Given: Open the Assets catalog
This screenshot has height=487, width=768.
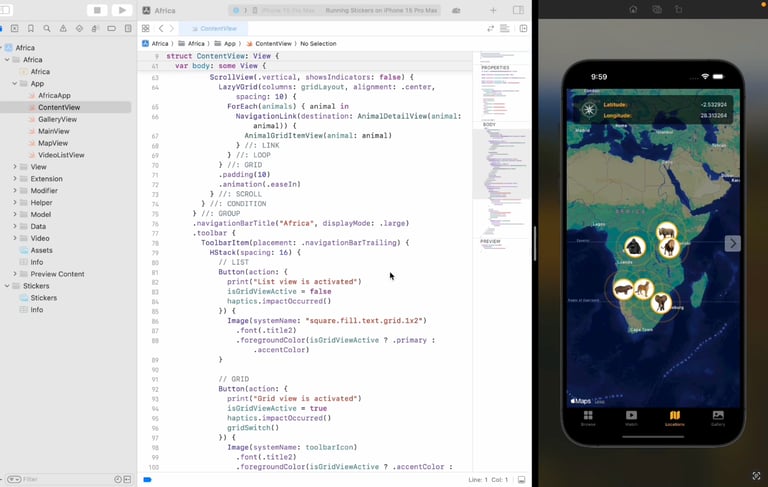Looking at the screenshot, I should (x=41, y=250).
